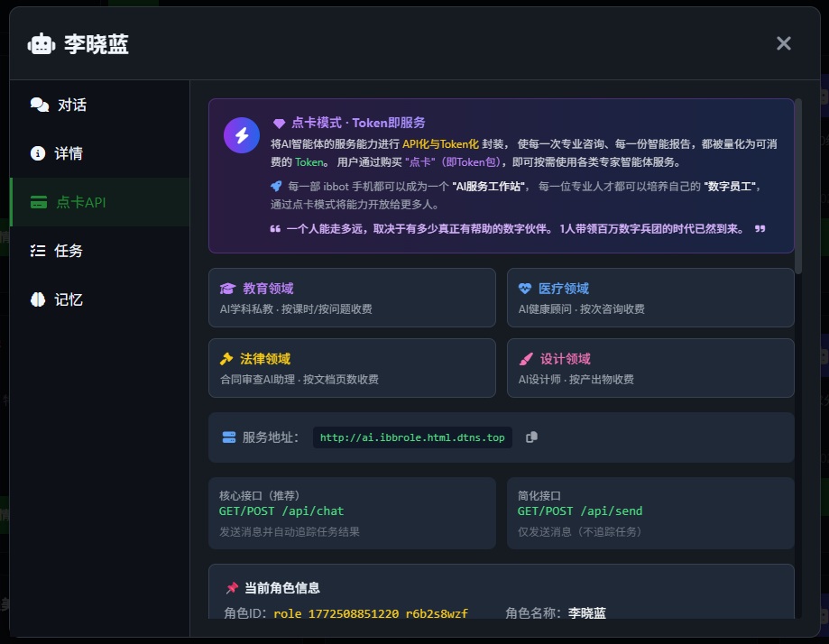The height and width of the screenshot is (644, 829).
Task: Click the description 仅发送消息（不追踪任务）
Action: (579, 532)
